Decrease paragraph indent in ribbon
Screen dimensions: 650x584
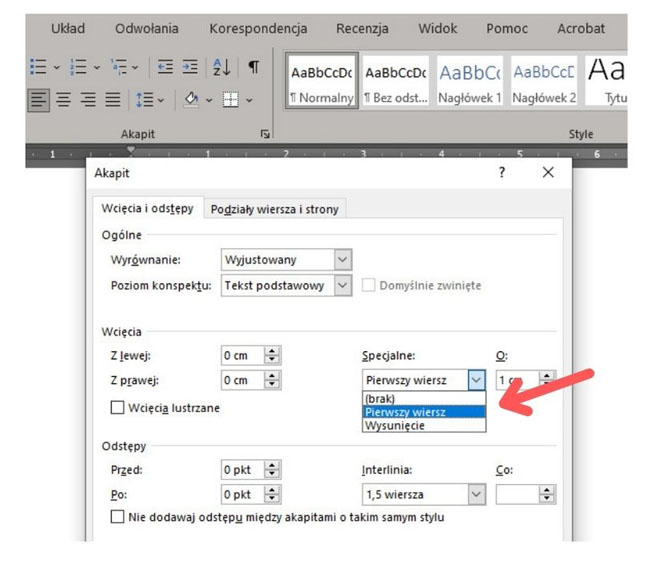[x=165, y=67]
